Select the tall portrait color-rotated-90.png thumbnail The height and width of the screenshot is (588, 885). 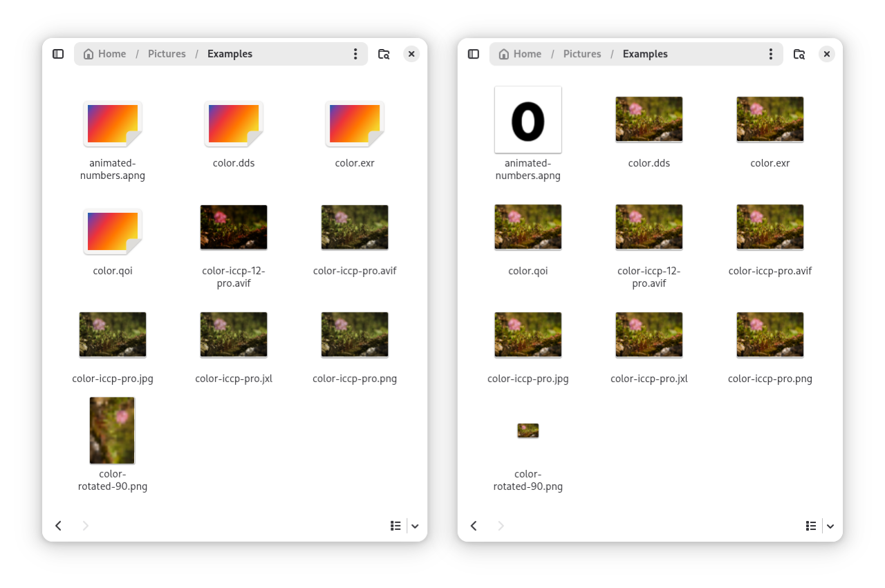coord(112,430)
